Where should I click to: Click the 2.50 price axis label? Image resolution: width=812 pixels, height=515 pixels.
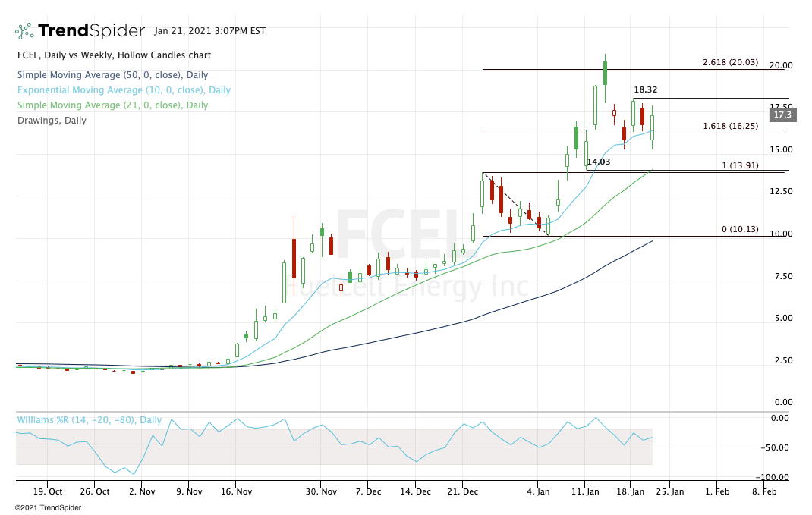pos(783,361)
